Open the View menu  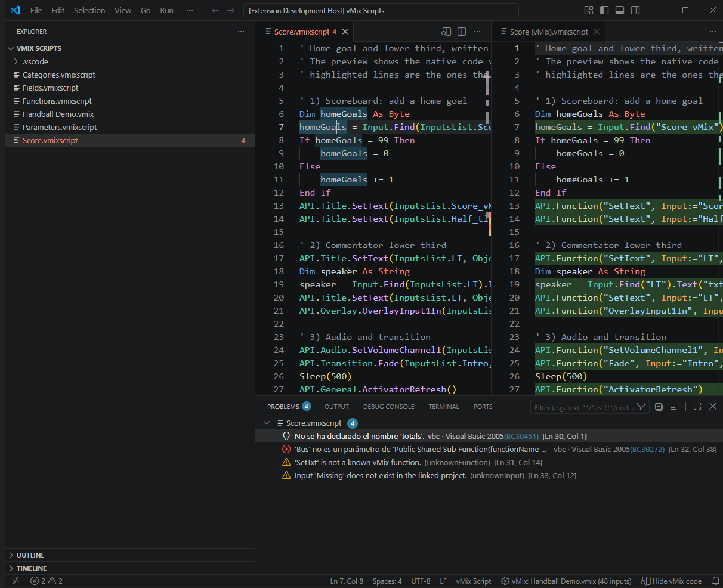[x=123, y=10]
